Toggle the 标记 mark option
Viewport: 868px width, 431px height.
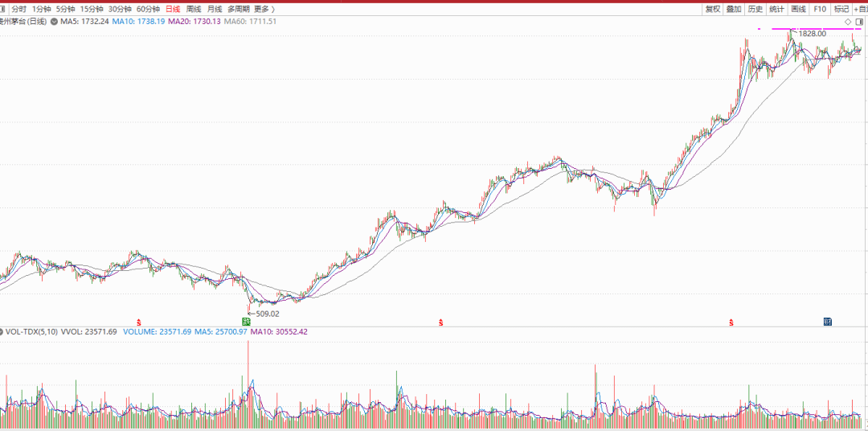(841, 10)
